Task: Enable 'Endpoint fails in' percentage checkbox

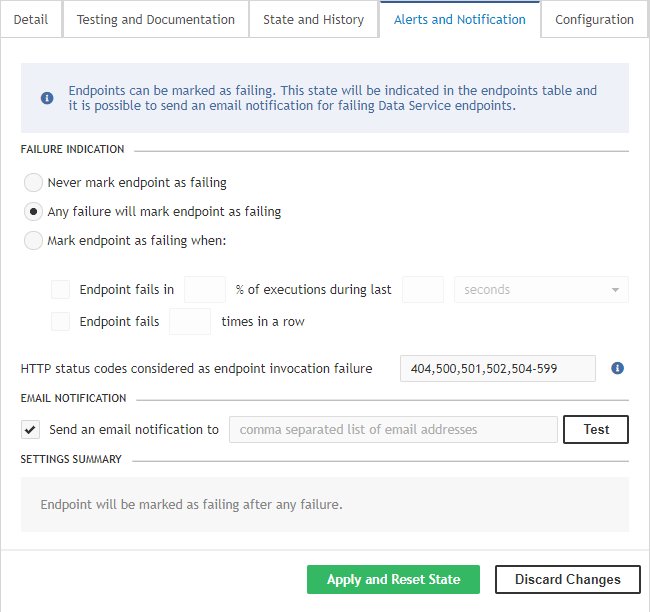Action: (61, 290)
